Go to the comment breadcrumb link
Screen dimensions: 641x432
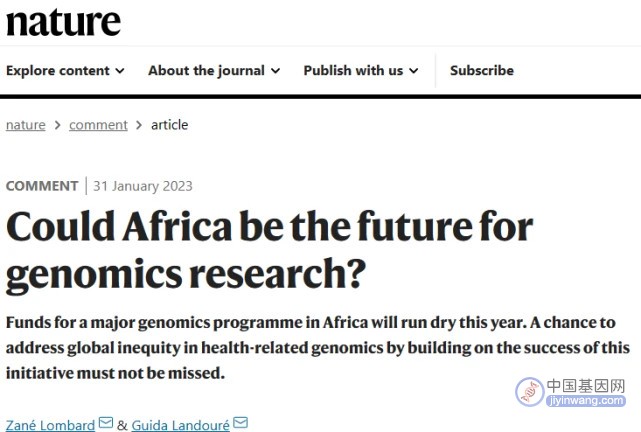[98, 125]
